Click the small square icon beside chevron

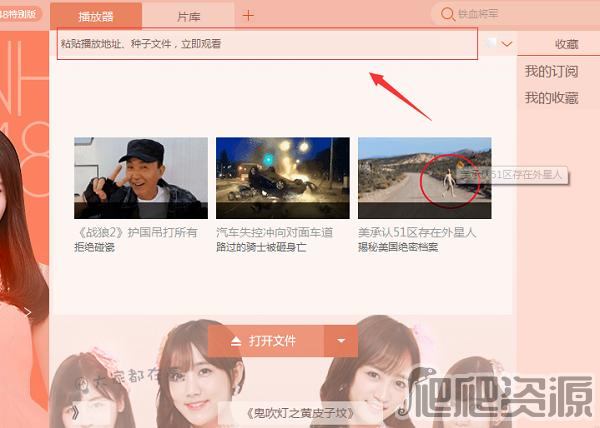click(491, 43)
